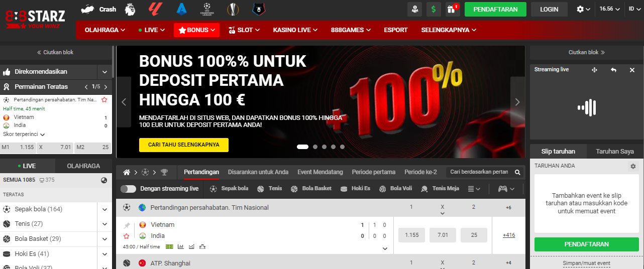This screenshot has width=644, height=269.
Task: Click the 7.01 draw odds in main table
Action: (443, 235)
